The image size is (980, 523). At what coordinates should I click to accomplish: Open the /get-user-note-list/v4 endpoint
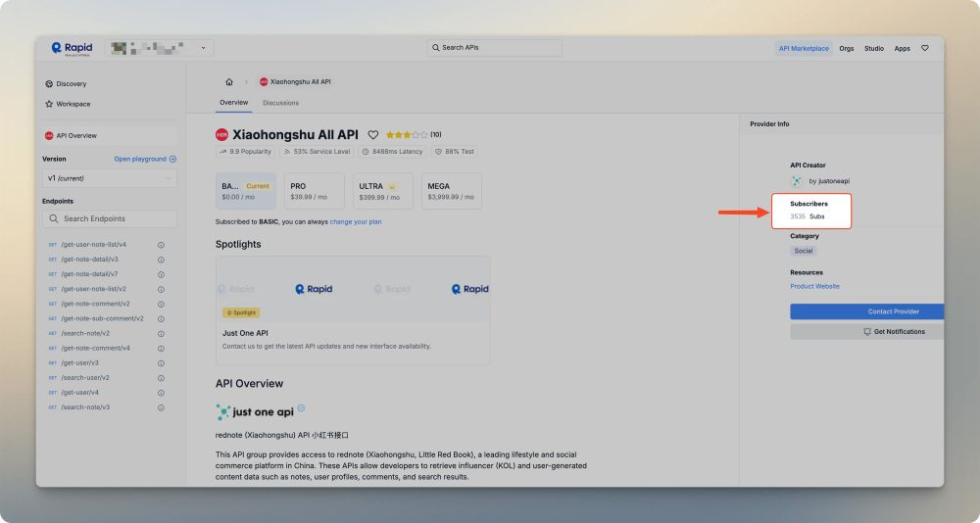pyautogui.click(x=94, y=245)
